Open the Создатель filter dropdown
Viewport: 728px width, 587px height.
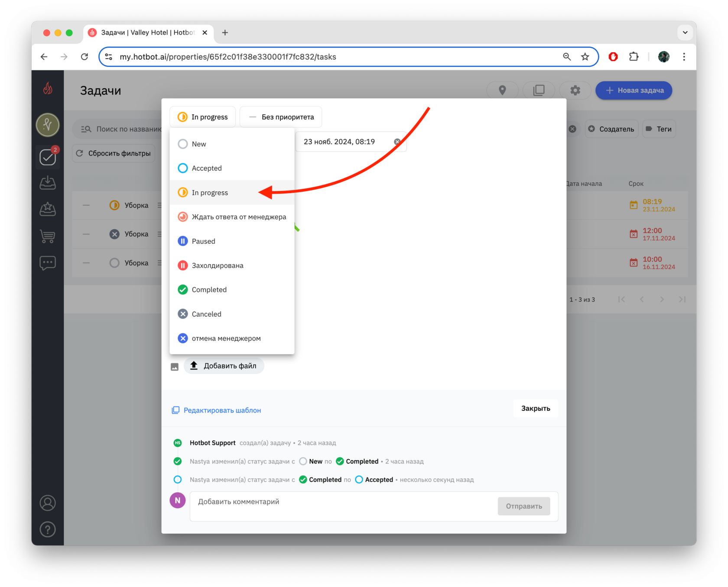click(611, 129)
